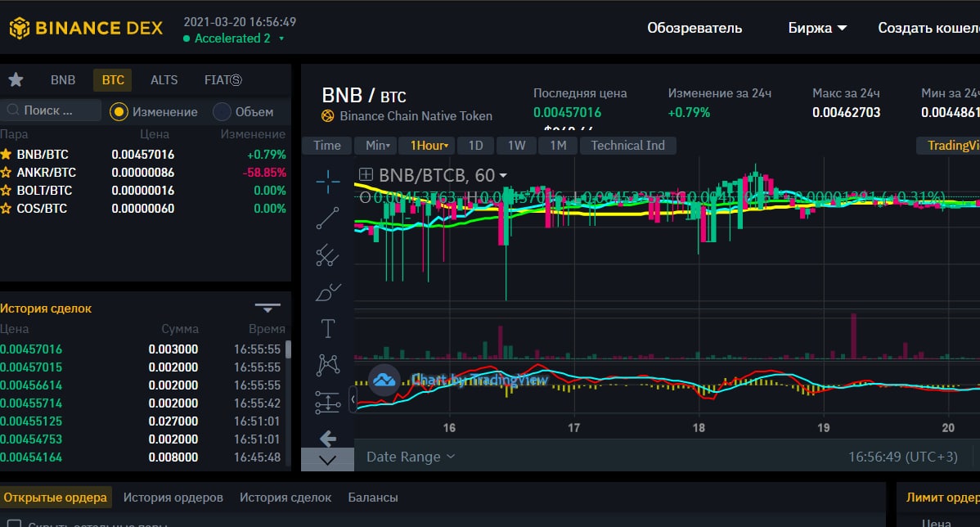This screenshot has height=527, width=980.
Task: Select the brush drawing tool
Action: 327,292
